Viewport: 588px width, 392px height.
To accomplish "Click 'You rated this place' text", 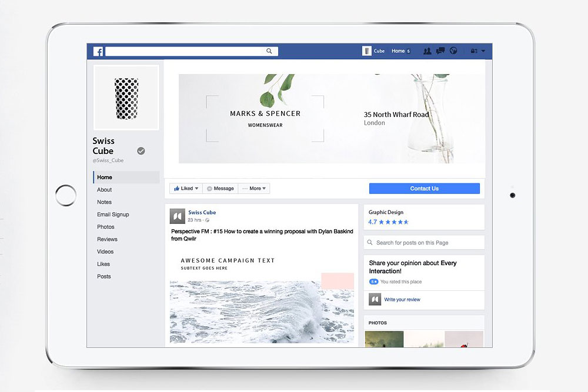I will tap(401, 282).
